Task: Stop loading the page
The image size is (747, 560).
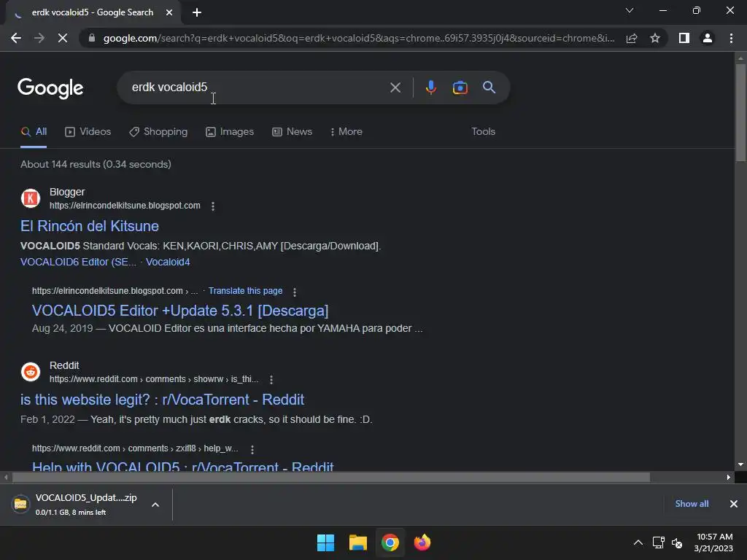Action: 63,38
